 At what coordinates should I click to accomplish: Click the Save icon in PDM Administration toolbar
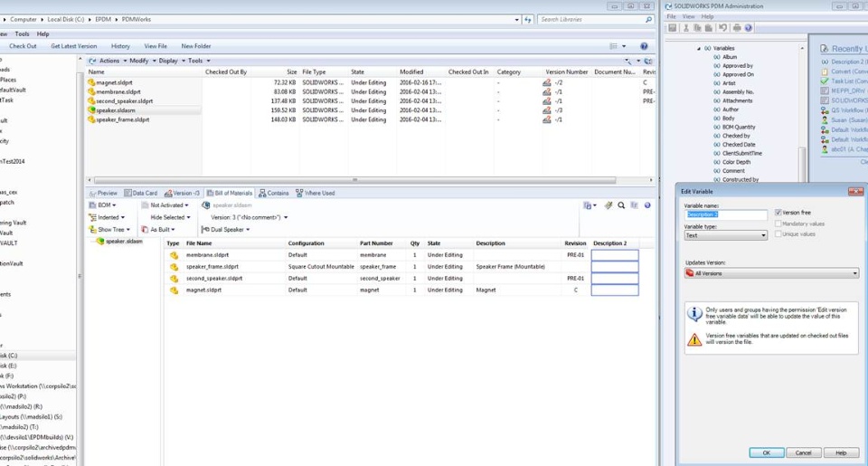point(672,28)
